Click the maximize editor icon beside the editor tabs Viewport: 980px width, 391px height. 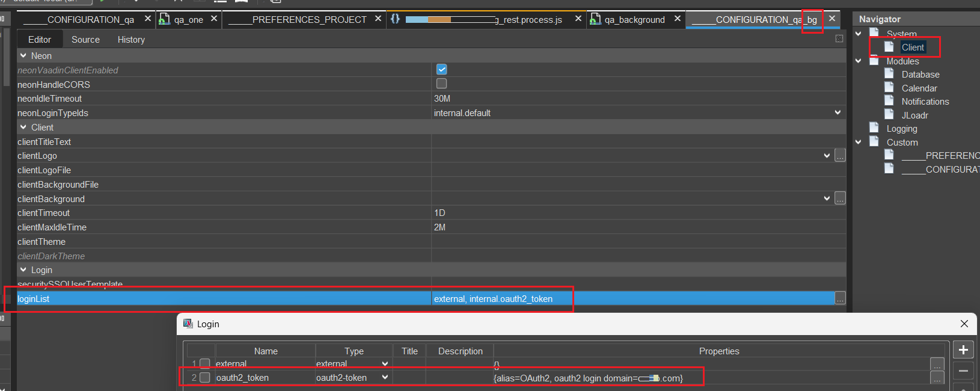click(839, 38)
